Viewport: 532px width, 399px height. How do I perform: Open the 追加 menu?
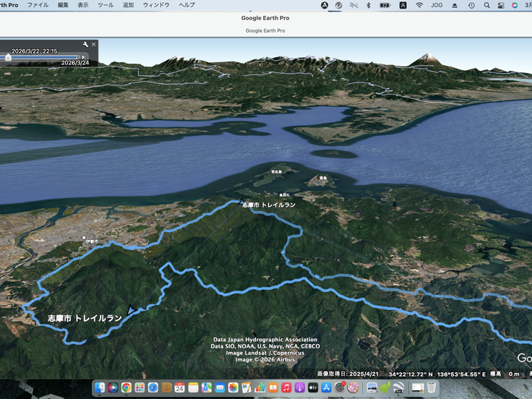coord(128,5)
